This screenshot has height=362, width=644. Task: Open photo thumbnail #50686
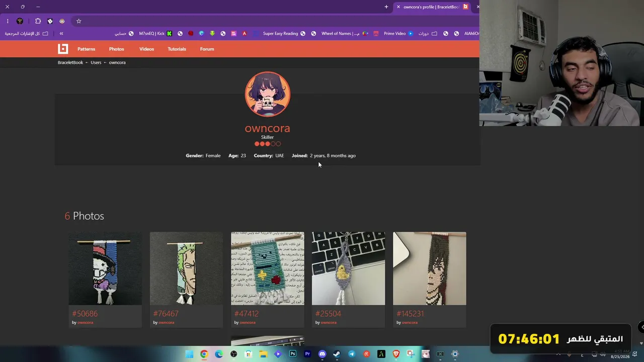105,268
